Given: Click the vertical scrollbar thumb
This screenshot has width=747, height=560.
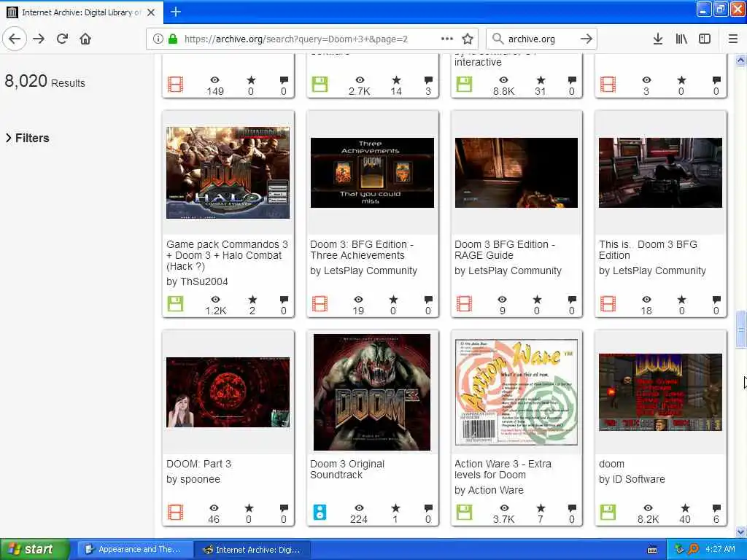Looking at the screenshot, I should coord(741,329).
